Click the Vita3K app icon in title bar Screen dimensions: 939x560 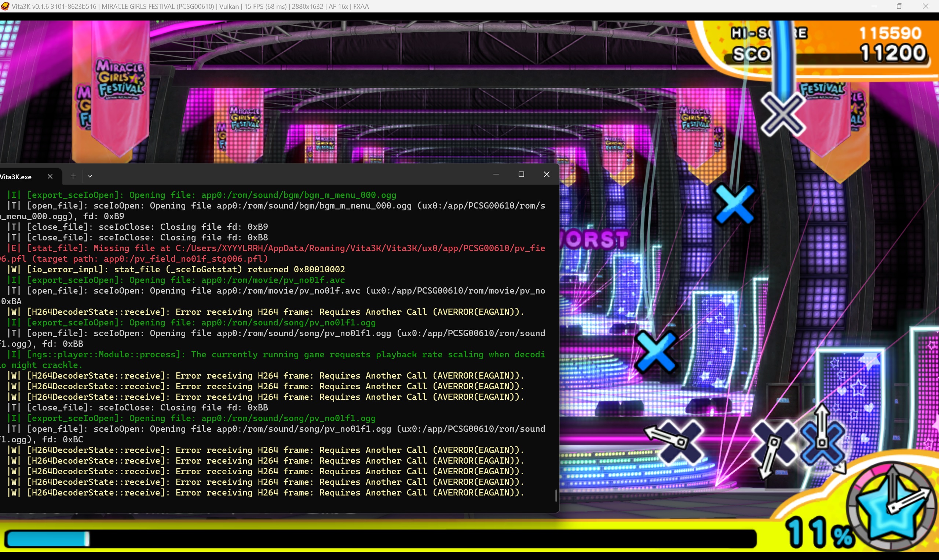point(4,6)
